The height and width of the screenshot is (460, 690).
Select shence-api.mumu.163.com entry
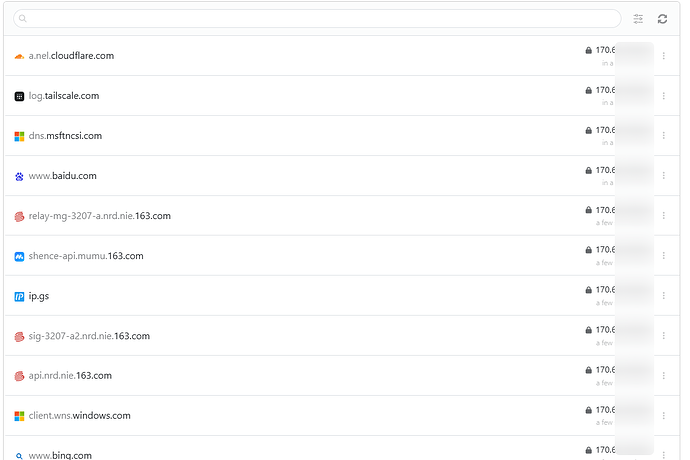point(86,256)
